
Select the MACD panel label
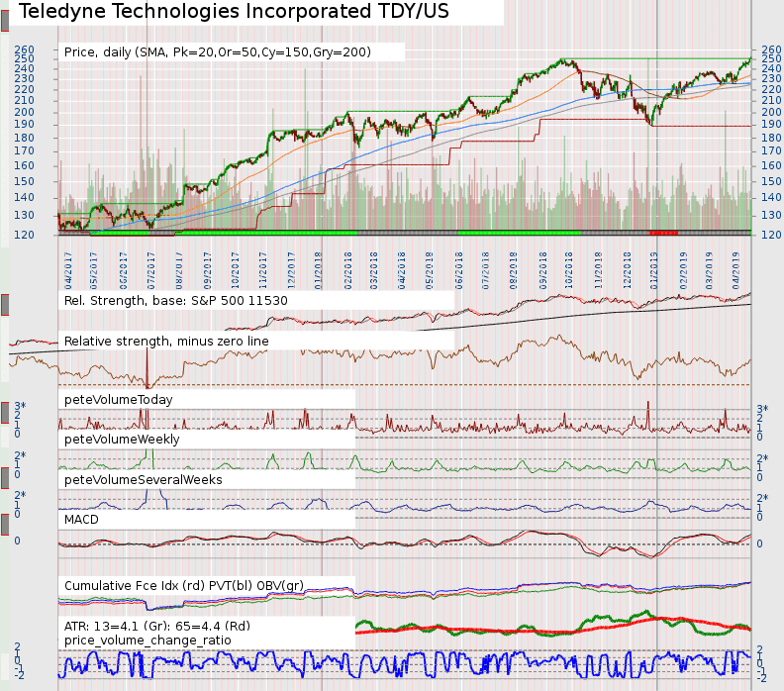(81, 520)
